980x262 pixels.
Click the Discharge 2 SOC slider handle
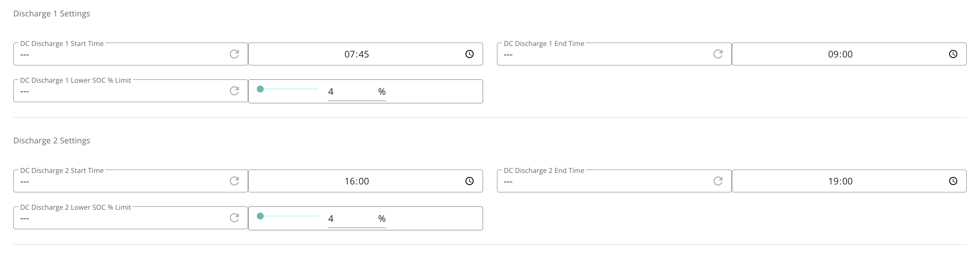[x=260, y=216]
